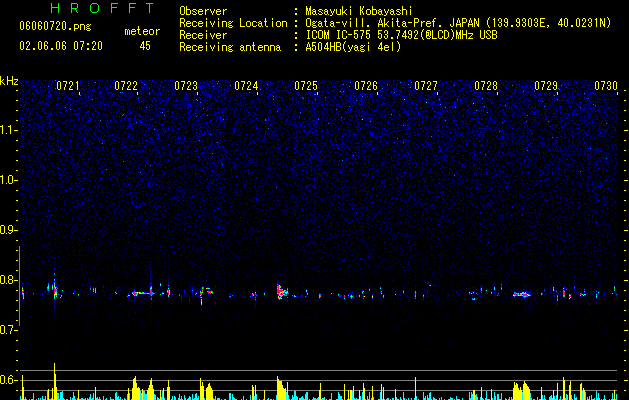Click the 0730 time marker

click(606, 86)
